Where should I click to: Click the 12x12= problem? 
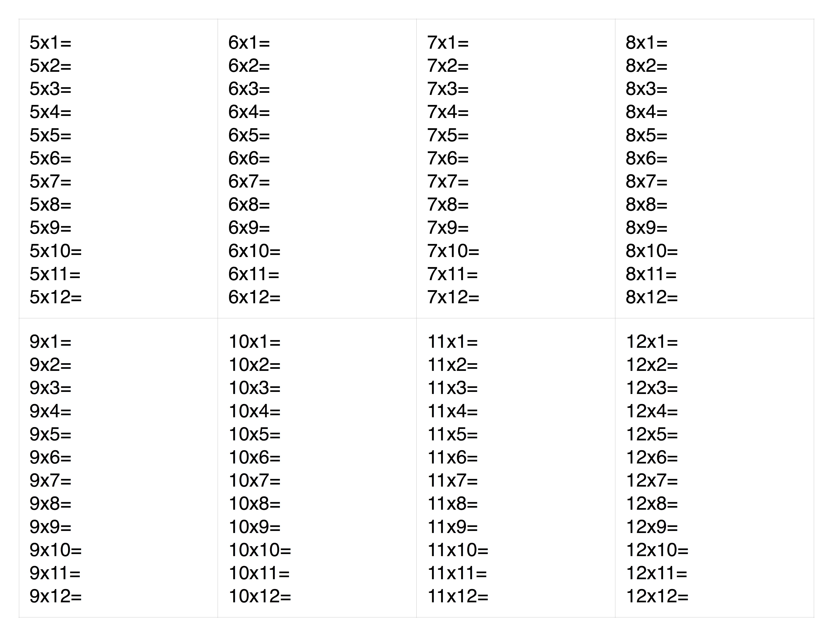click(x=657, y=596)
